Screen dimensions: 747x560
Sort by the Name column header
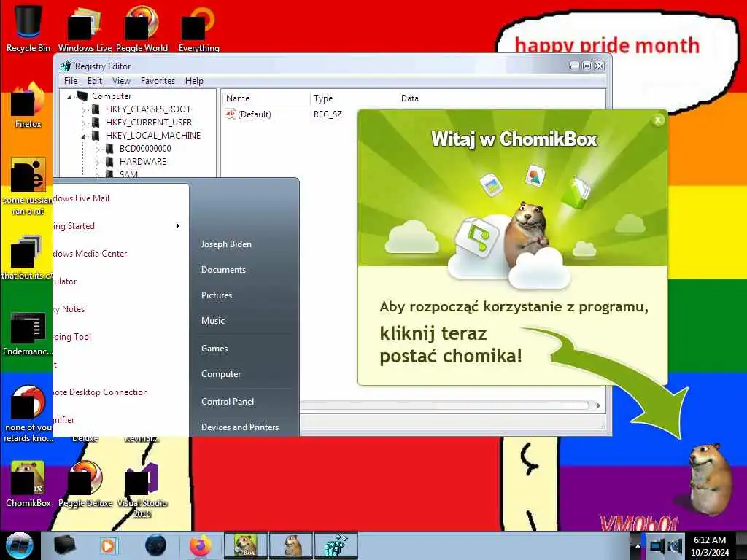pos(266,98)
